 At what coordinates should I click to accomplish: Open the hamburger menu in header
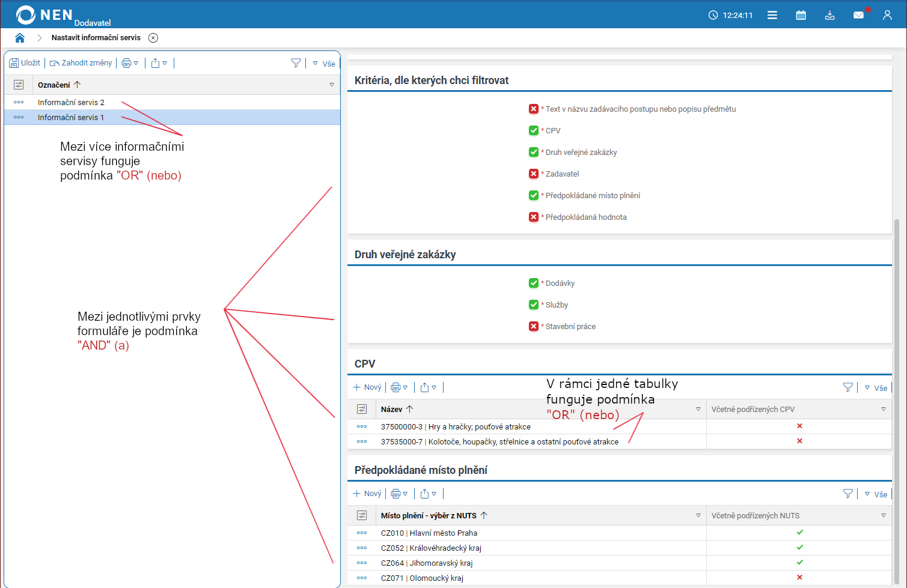click(x=772, y=15)
